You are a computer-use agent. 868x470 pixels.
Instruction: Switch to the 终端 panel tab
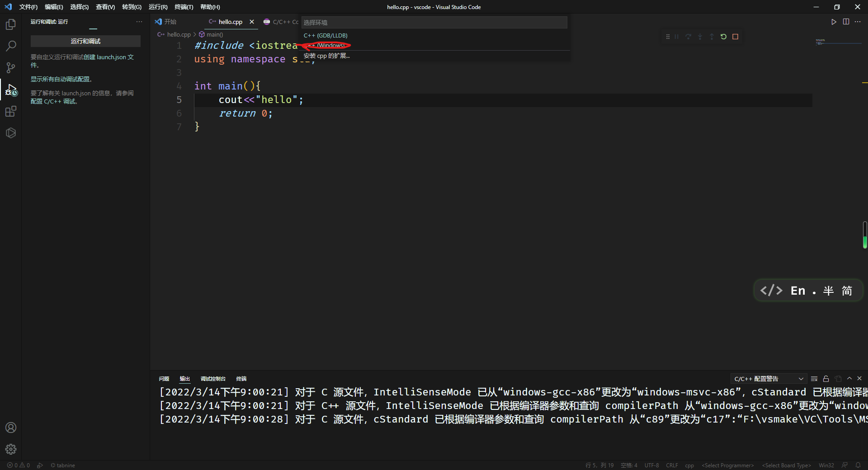(x=241, y=379)
